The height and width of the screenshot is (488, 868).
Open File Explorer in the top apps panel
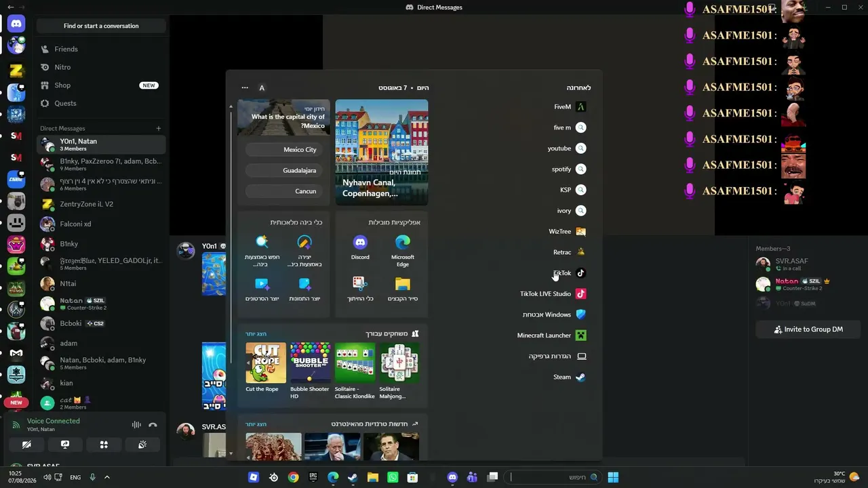tap(403, 289)
